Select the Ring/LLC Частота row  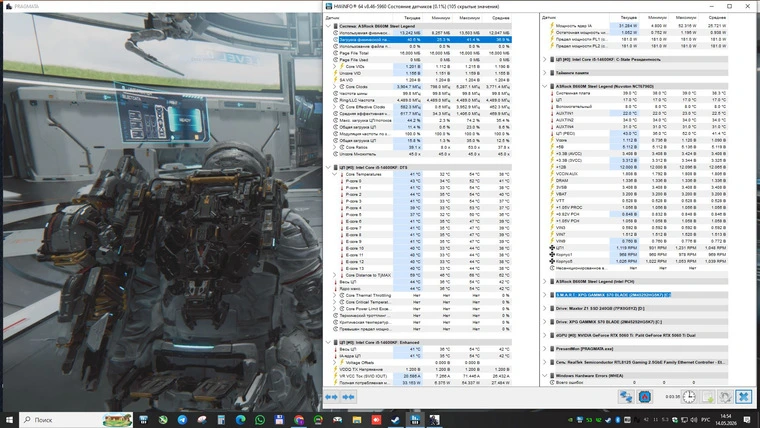click(x=421, y=100)
